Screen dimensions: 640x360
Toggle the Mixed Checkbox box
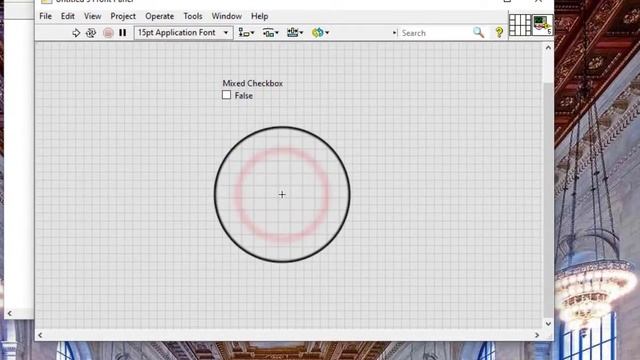coord(227,95)
